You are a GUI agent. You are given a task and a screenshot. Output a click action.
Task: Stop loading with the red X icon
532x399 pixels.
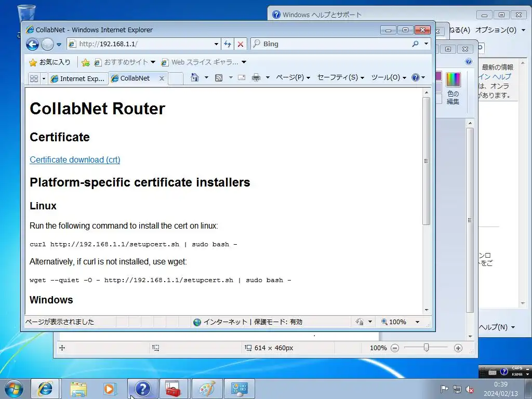click(240, 44)
